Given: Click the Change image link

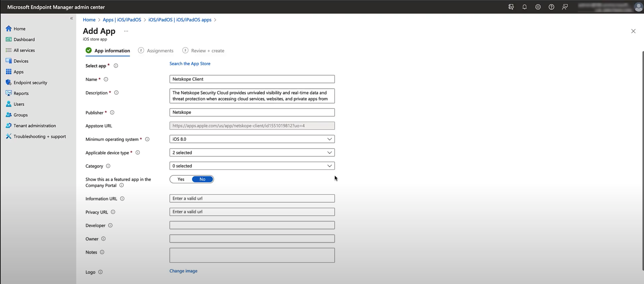Looking at the screenshot, I should pyautogui.click(x=184, y=271).
